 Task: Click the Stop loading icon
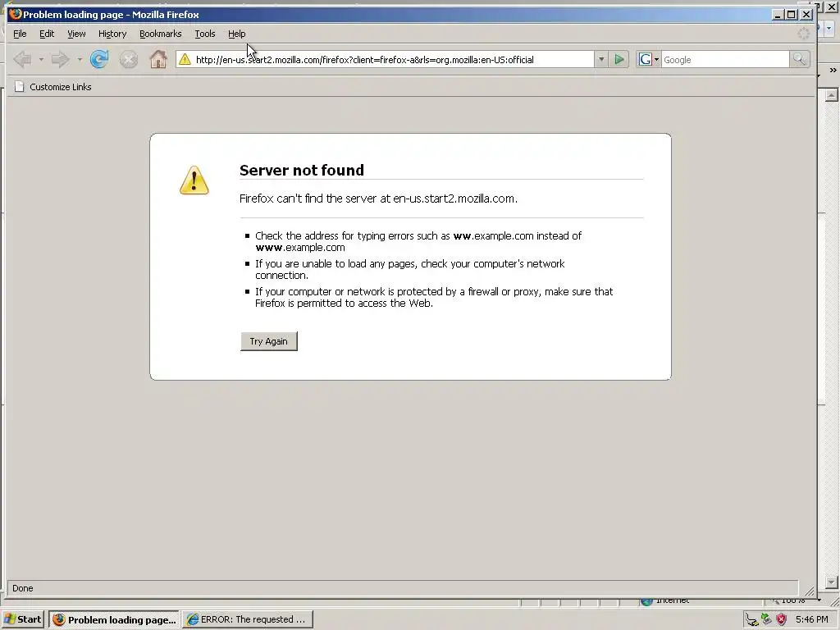click(129, 59)
